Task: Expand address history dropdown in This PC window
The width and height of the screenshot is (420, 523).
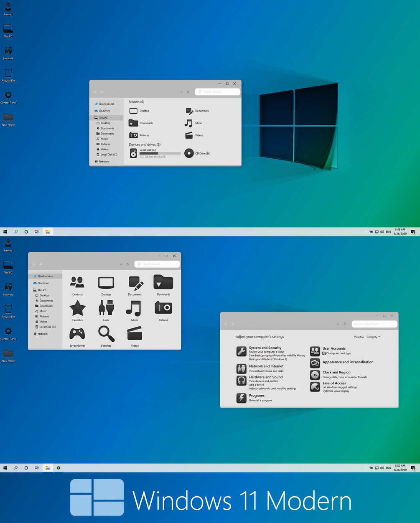Action: pyautogui.click(x=181, y=92)
